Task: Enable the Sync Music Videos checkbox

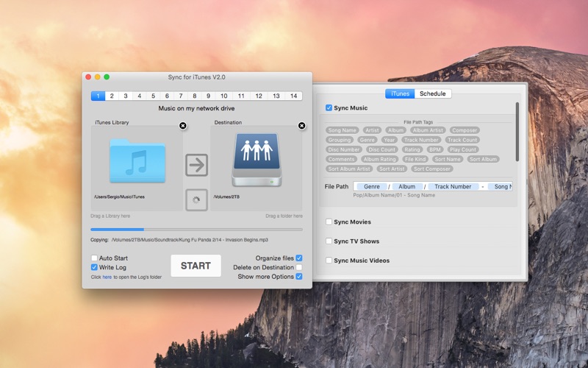Action: 329,261
